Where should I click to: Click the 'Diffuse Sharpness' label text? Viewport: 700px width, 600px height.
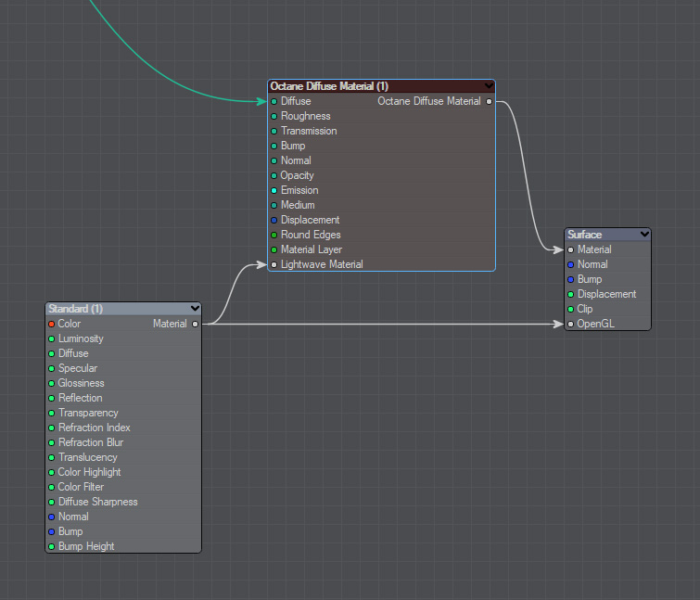click(97, 502)
